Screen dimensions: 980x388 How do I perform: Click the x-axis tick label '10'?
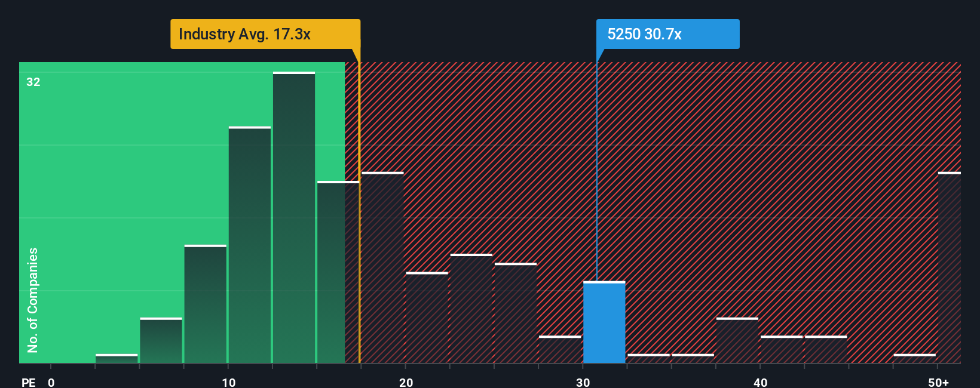(229, 382)
